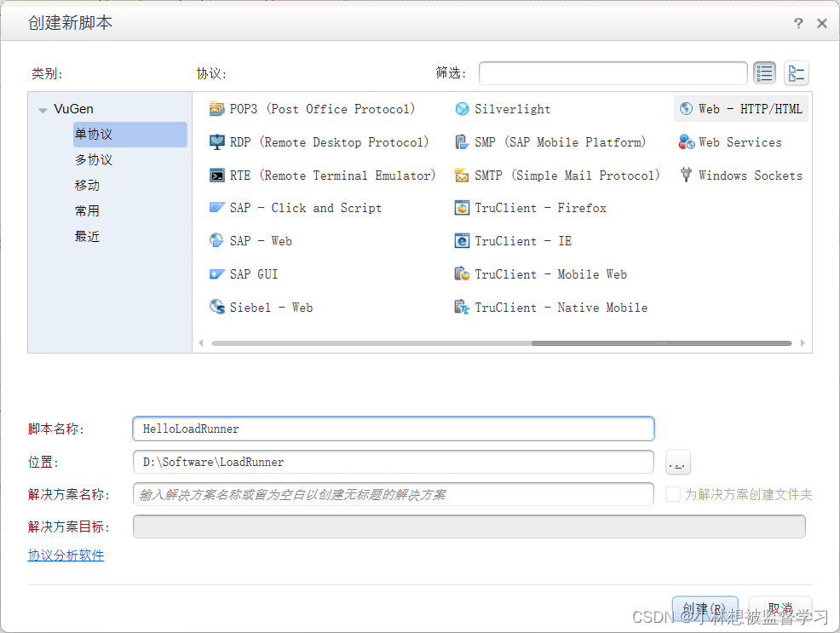Click the SMP SAP Mobile Platform icon

pos(462,142)
